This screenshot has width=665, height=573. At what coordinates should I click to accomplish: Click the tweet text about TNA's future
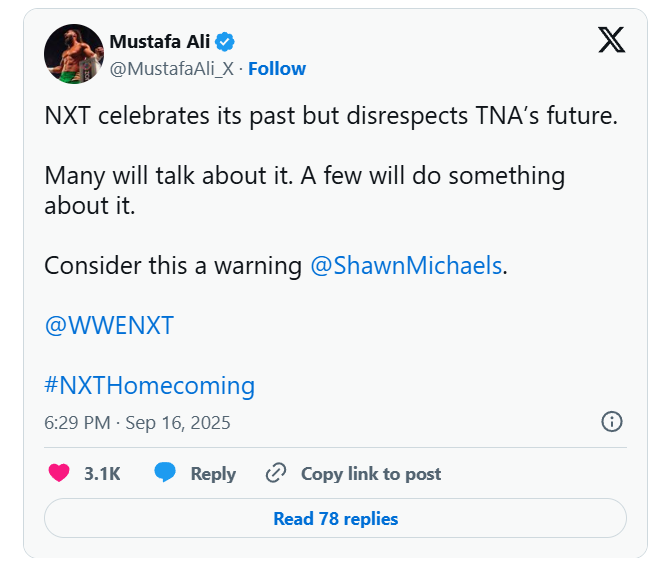(331, 116)
